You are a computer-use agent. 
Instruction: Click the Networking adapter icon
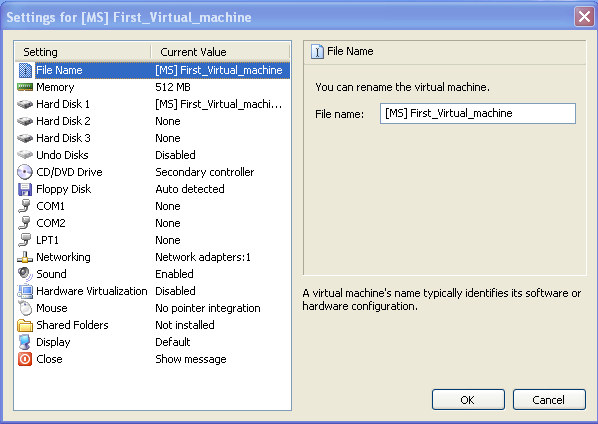(x=25, y=257)
